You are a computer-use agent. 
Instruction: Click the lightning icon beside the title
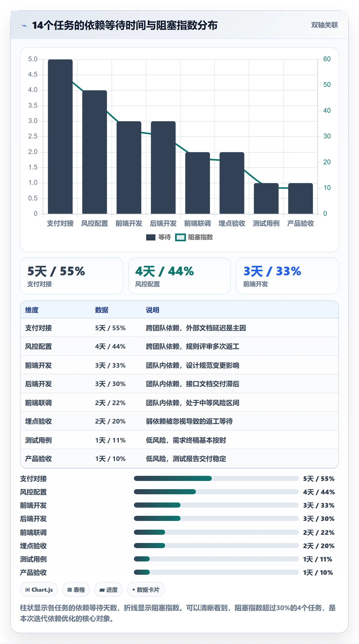tap(24, 26)
